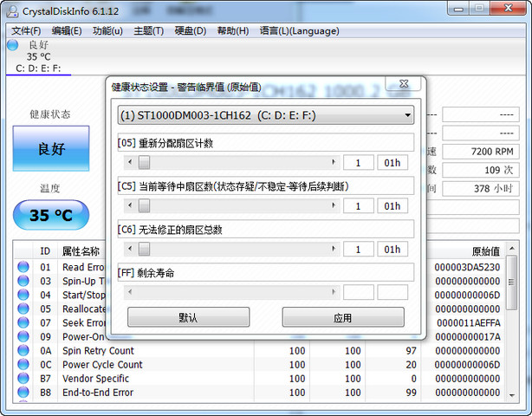Image resolution: width=532 pixels, height=416 pixels.
Task: Click the slider thumb for [05] 重新分配扇区计数
Action: (144, 163)
